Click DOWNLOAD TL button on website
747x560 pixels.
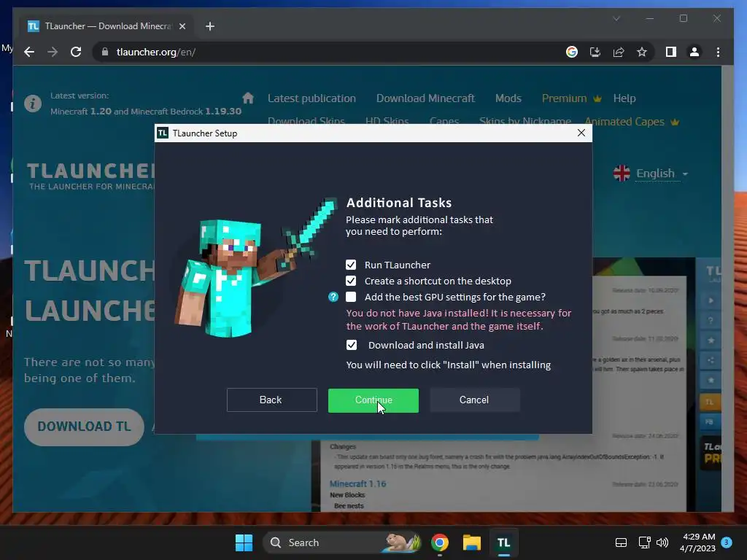(84, 427)
